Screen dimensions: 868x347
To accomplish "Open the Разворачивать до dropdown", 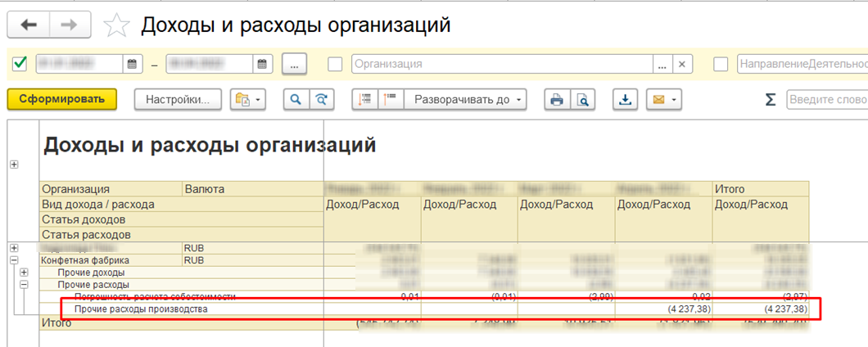I will [x=464, y=99].
